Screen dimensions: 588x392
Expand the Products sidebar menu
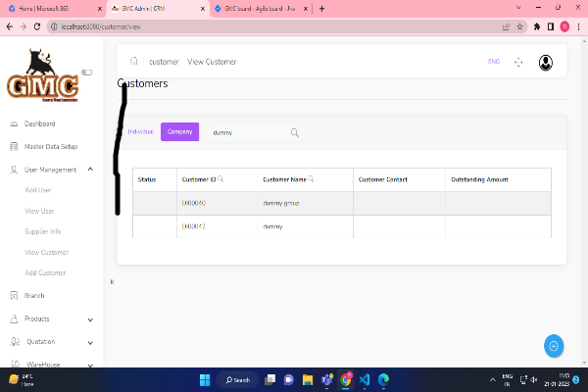90,318
